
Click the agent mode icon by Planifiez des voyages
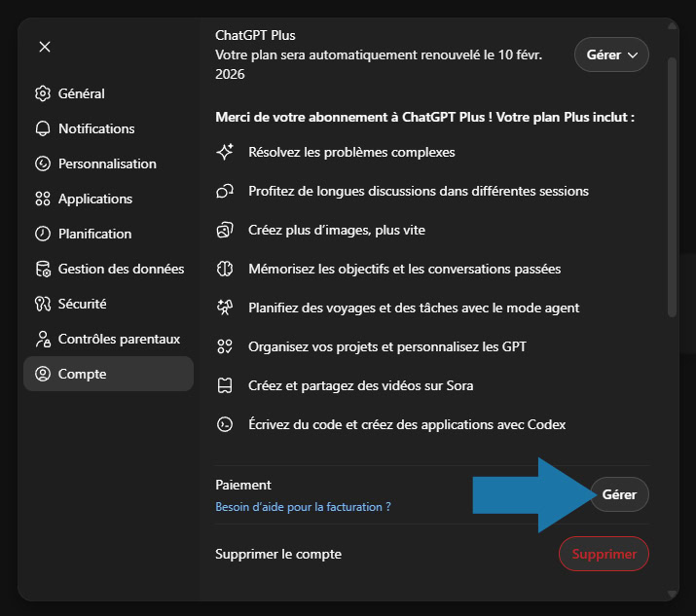point(225,308)
